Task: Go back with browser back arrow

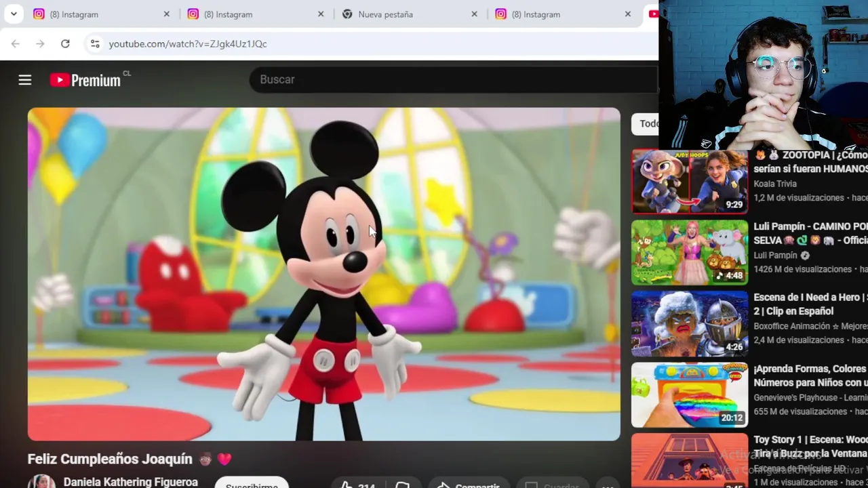Action: (16, 43)
